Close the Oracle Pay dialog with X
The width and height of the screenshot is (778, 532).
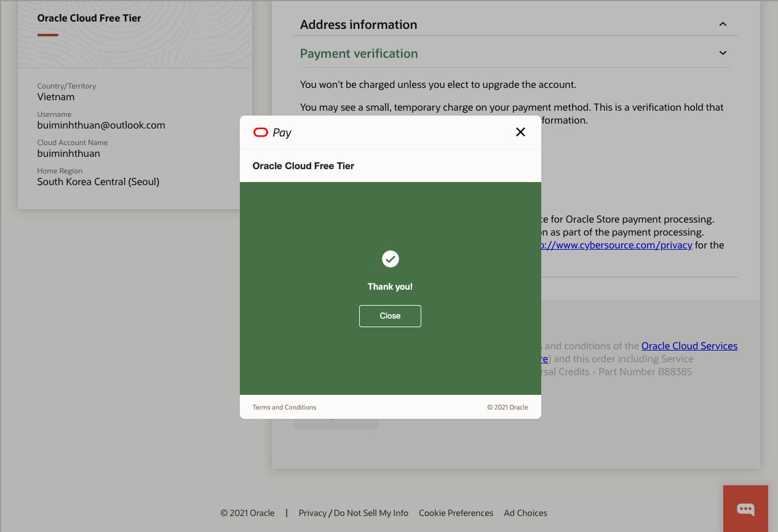tap(520, 132)
